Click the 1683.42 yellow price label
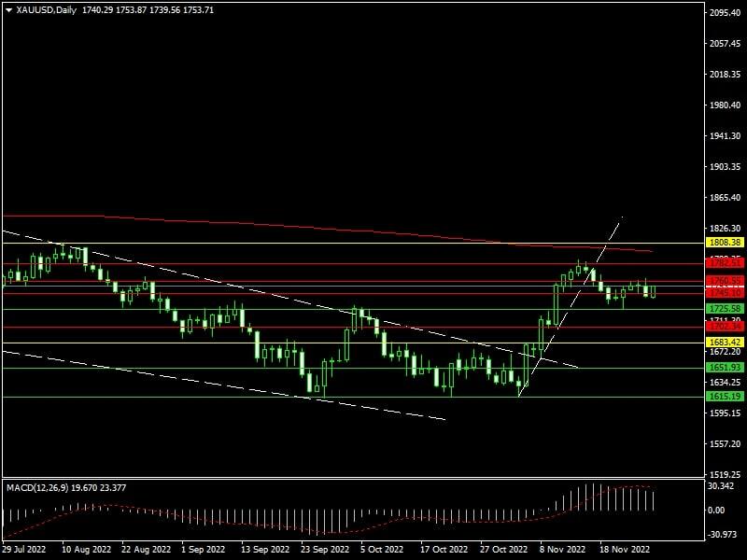The height and width of the screenshot is (560, 747). 726,343
